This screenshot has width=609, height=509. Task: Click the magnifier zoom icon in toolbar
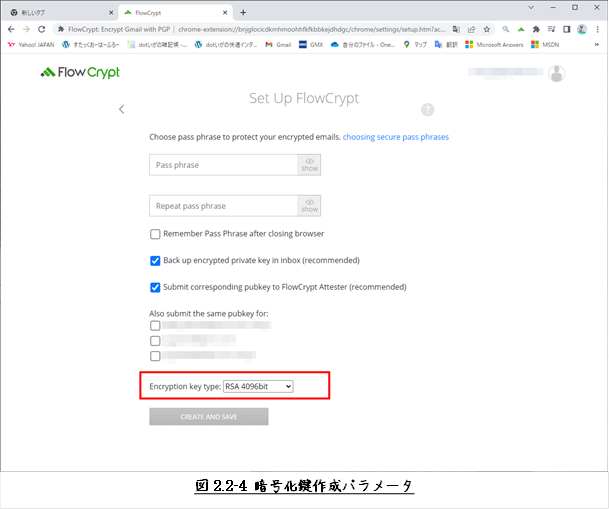click(x=506, y=30)
